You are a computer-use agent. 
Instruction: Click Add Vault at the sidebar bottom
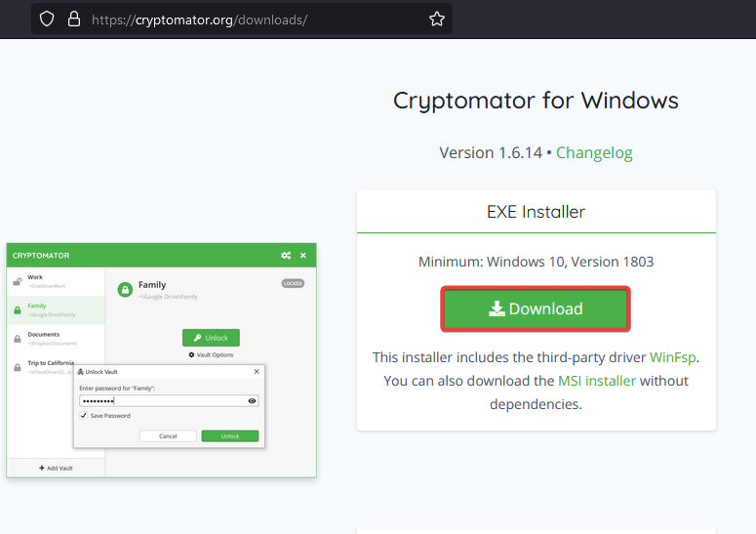pyautogui.click(x=56, y=468)
